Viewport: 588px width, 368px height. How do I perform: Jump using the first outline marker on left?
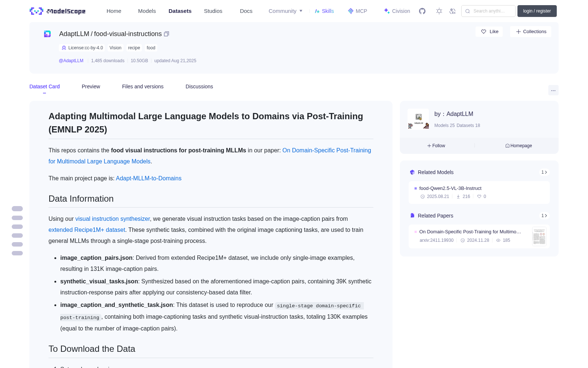[17, 209]
